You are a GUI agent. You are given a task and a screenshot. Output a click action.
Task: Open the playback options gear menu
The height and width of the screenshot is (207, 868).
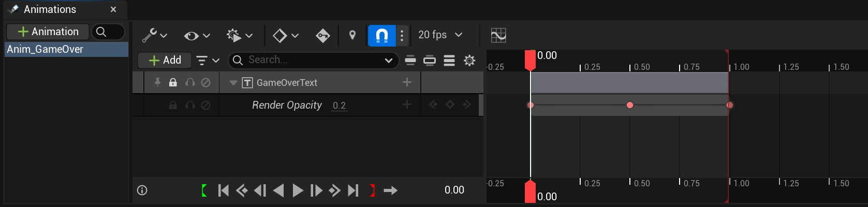[239, 35]
